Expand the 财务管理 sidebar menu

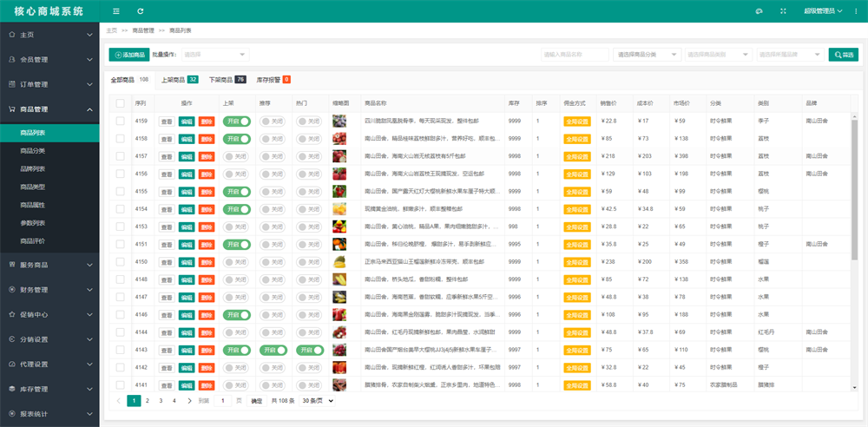point(49,290)
